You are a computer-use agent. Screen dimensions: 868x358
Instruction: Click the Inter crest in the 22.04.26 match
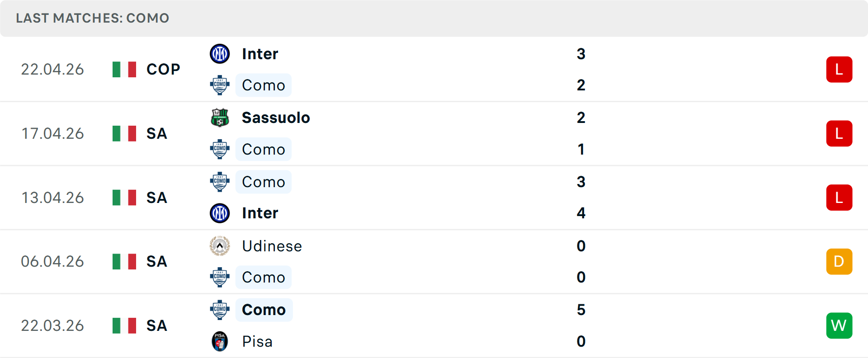tap(220, 54)
